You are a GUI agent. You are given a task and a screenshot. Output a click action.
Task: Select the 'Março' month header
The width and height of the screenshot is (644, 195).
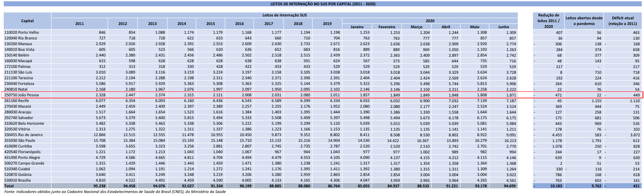[416, 27]
